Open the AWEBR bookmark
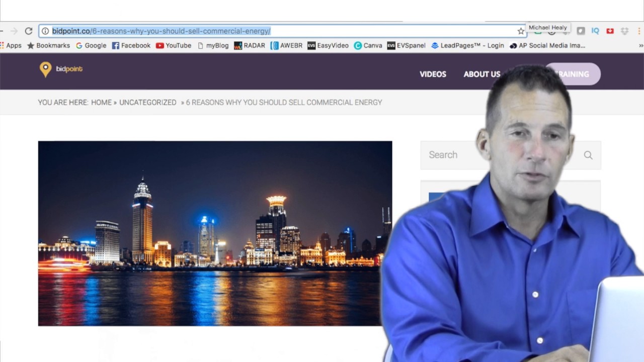Screen dimensions: 644x362 click(x=286, y=46)
